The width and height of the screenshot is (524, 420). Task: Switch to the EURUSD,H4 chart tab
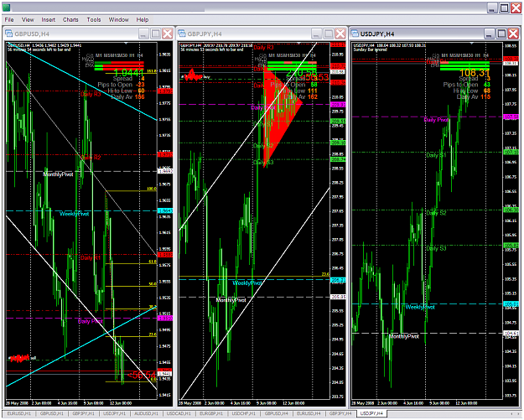click(x=309, y=413)
